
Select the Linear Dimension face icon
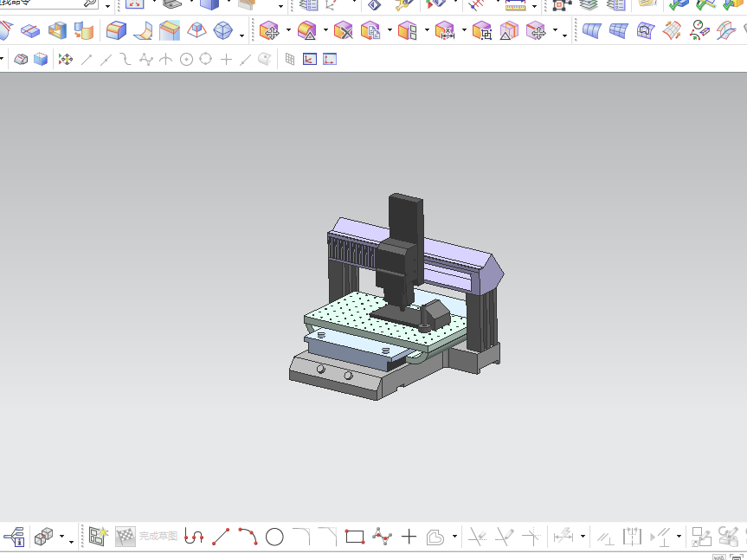[445, 31]
